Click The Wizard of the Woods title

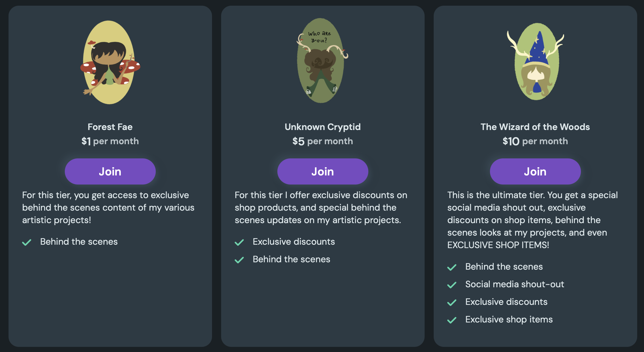point(535,127)
